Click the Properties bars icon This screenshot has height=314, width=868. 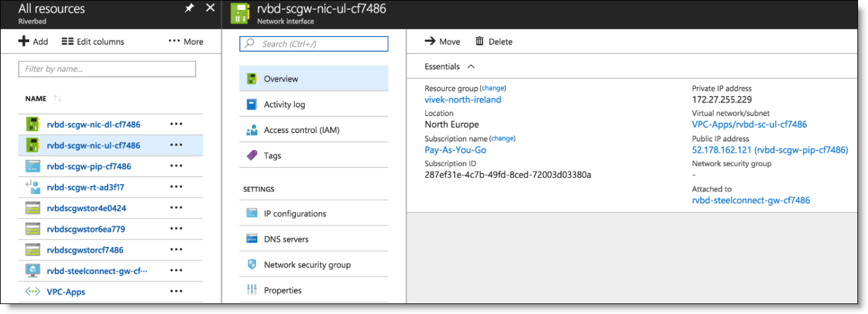(252, 290)
